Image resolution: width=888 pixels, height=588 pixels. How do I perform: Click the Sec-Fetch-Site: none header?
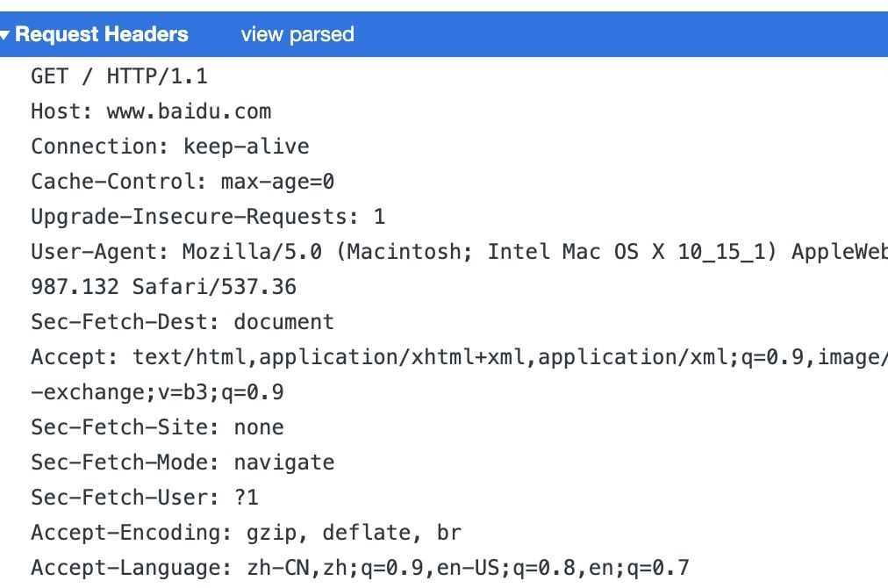click(x=157, y=427)
